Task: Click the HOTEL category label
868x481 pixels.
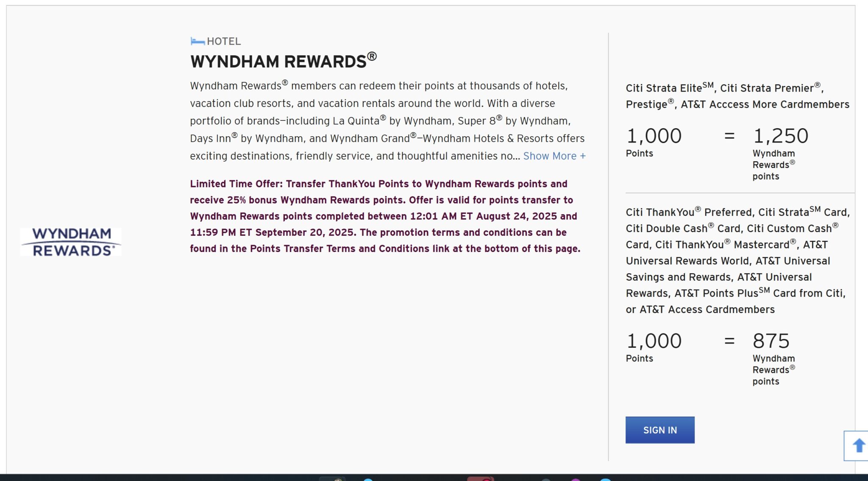Action: click(x=224, y=41)
